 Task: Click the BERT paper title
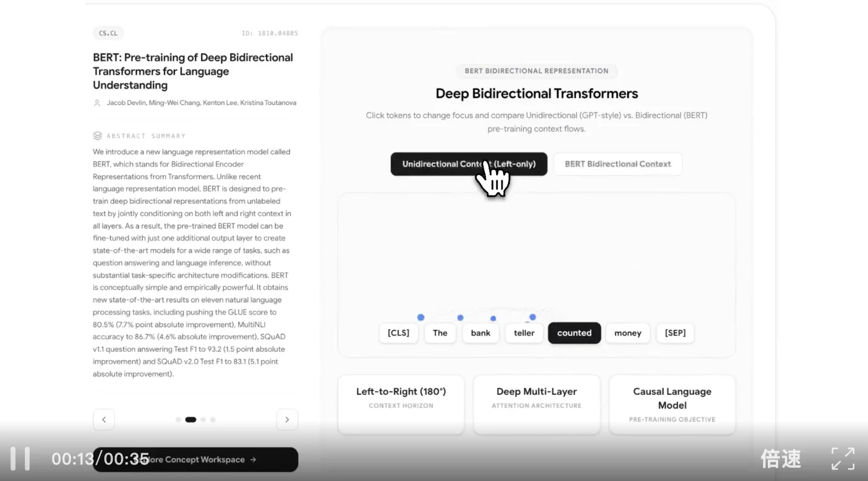[x=193, y=71]
